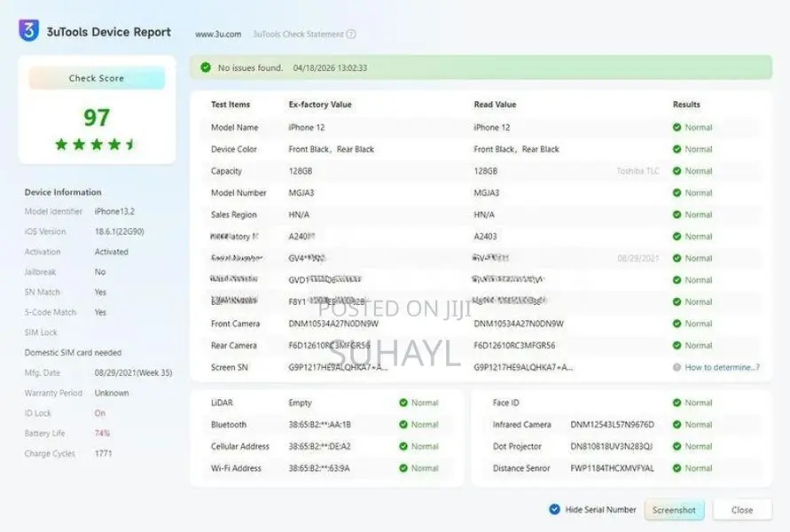This screenshot has height=532, width=790.
Task: Select the Front Camera read value DNM10534A27N0DN9W
Action: click(519, 324)
